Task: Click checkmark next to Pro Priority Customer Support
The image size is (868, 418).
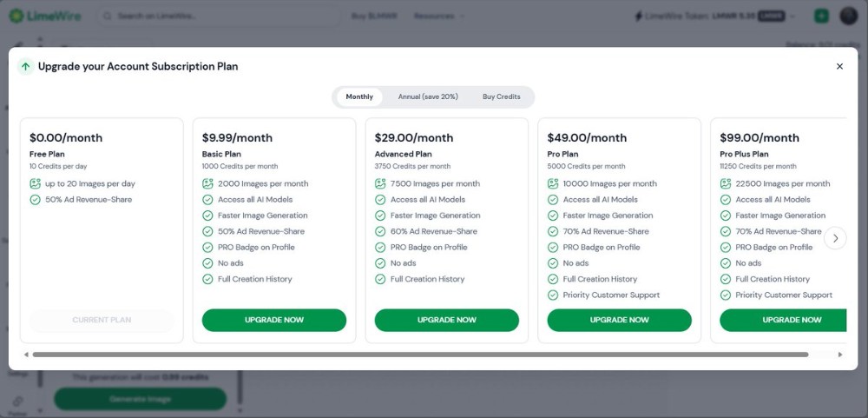Action: click(554, 295)
